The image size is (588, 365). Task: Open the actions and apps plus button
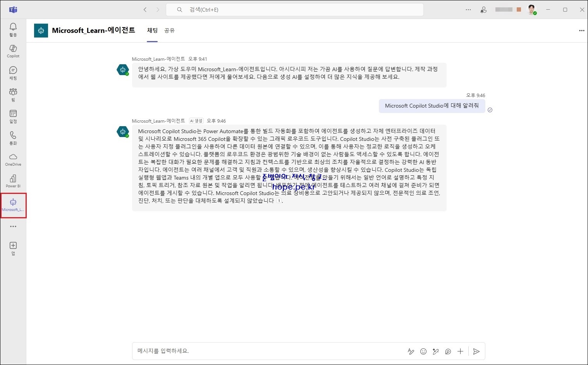pyautogui.click(x=460, y=351)
